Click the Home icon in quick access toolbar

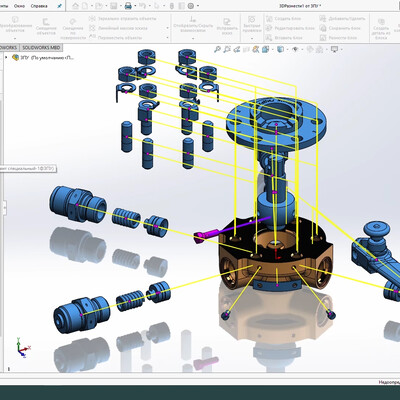pos(76,6)
